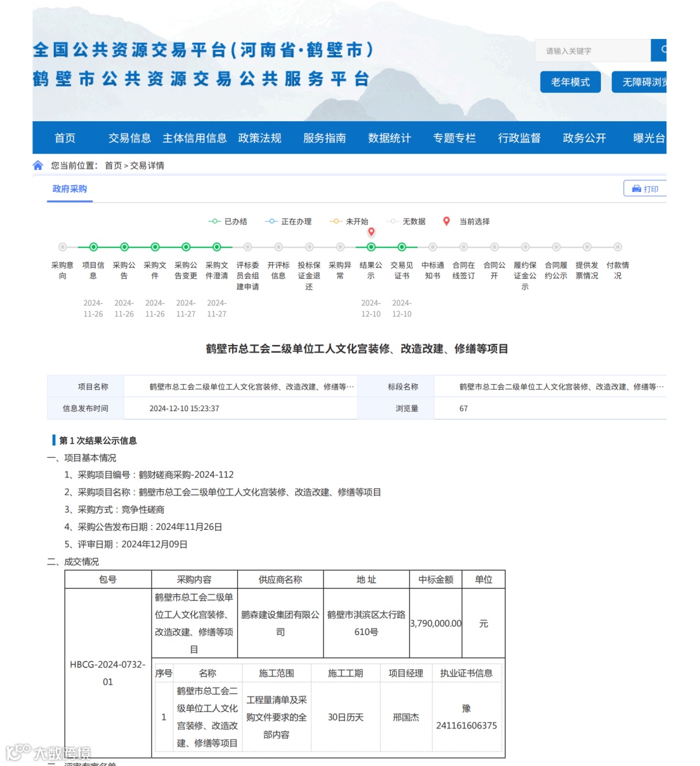Switch to the 政府采购 tab
The height and width of the screenshot is (766, 700).
coord(70,189)
